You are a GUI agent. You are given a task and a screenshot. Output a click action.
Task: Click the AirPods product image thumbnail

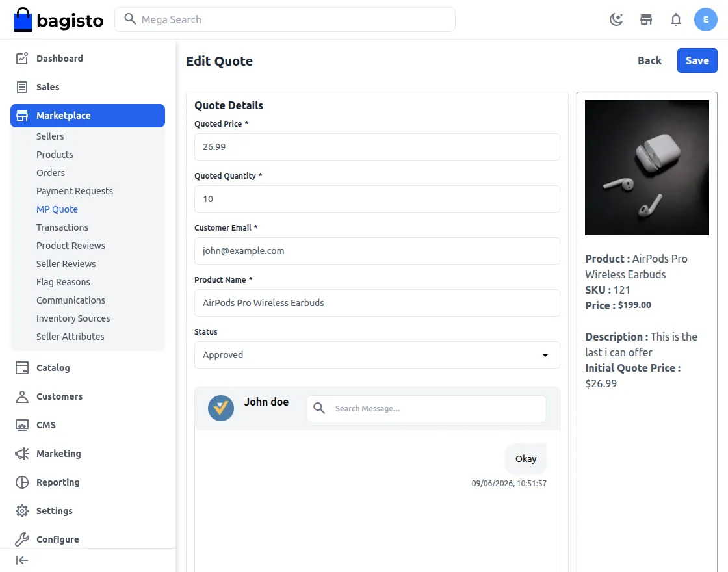(647, 168)
